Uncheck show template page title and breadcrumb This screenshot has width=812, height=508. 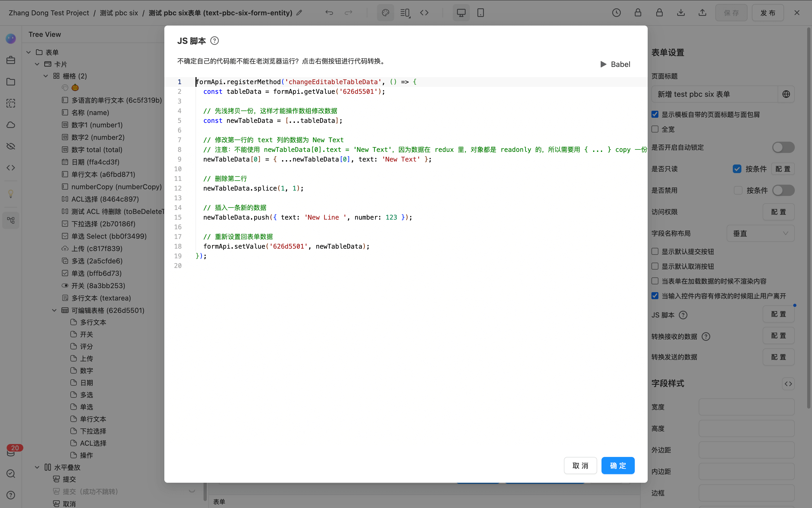655,115
